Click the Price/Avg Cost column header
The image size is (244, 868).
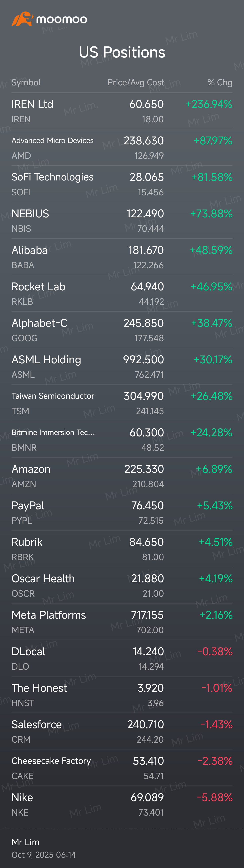[x=135, y=82]
